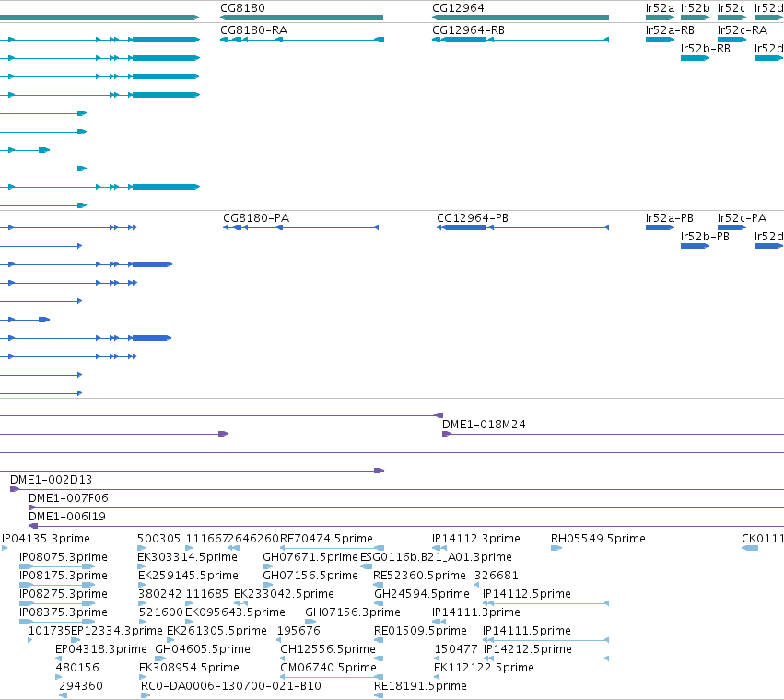Screen dimensions: 784x700
Task: Click the IP14112.3prime label
Action: tap(476, 539)
